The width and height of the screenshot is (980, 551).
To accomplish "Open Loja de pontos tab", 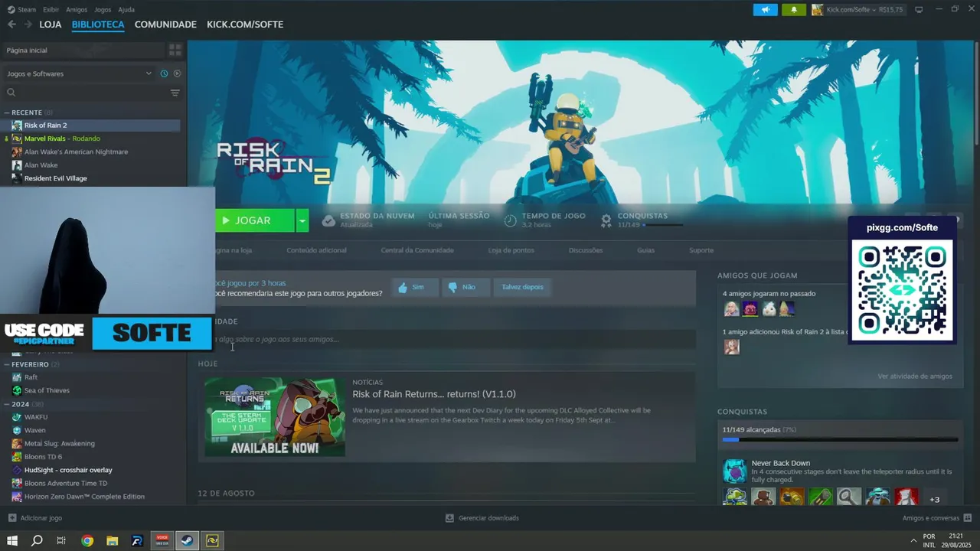I will click(x=511, y=250).
